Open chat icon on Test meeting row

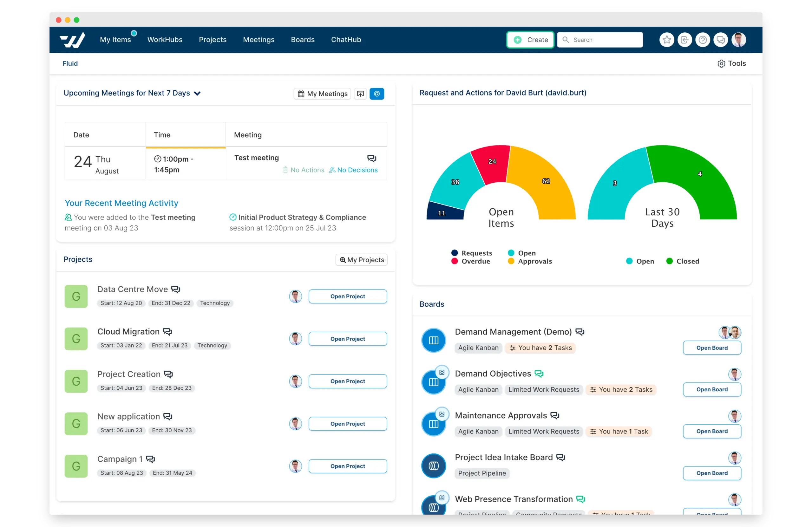tap(371, 158)
